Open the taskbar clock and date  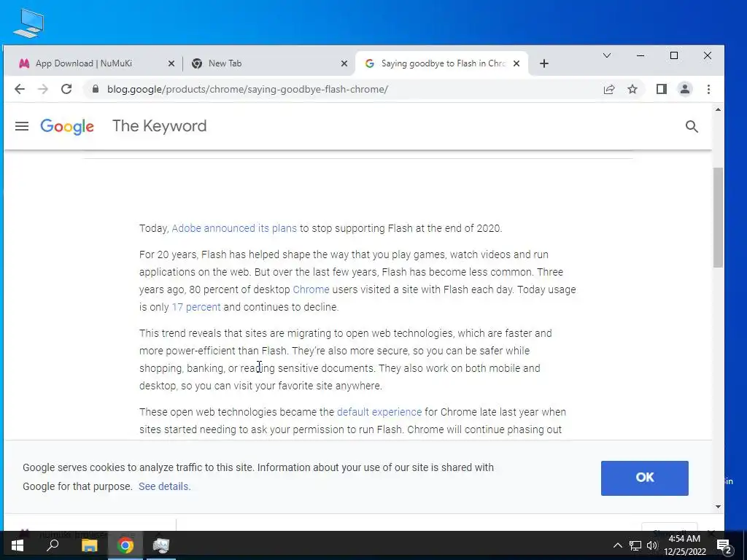684,545
